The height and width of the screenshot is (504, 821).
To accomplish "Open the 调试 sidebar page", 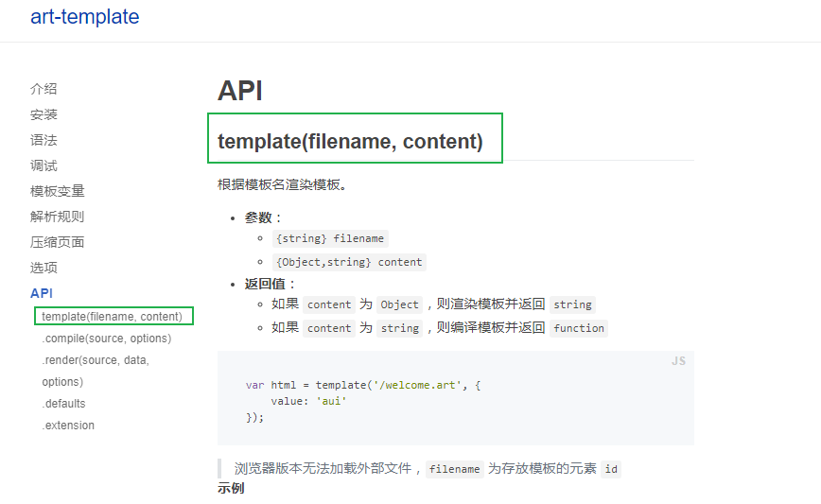I will point(44,165).
